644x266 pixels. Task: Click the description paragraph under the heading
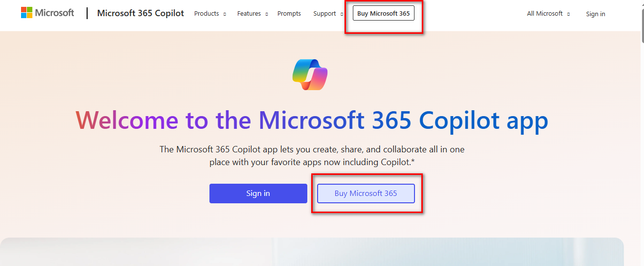(312, 155)
